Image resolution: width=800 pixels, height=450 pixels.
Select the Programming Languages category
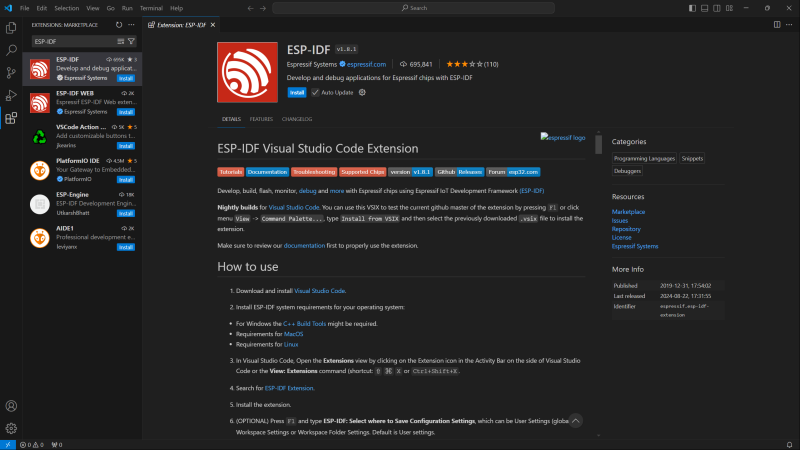pyautogui.click(x=644, y=159)
